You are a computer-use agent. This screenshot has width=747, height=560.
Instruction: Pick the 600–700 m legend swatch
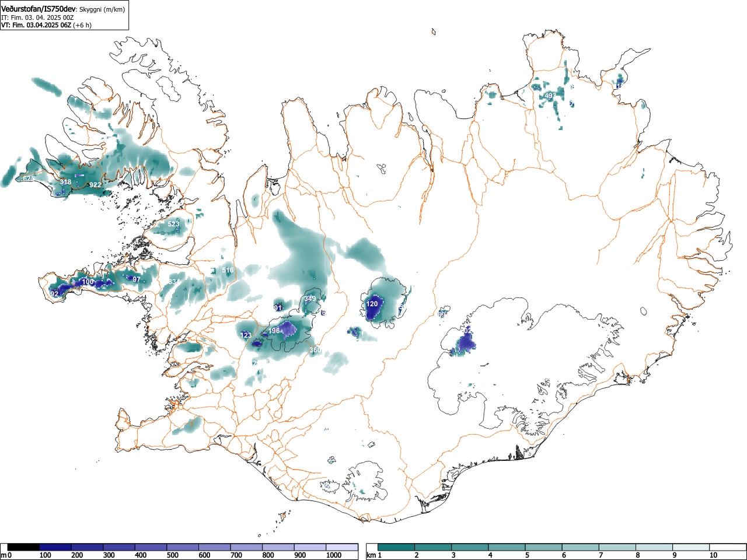(215, 547)
